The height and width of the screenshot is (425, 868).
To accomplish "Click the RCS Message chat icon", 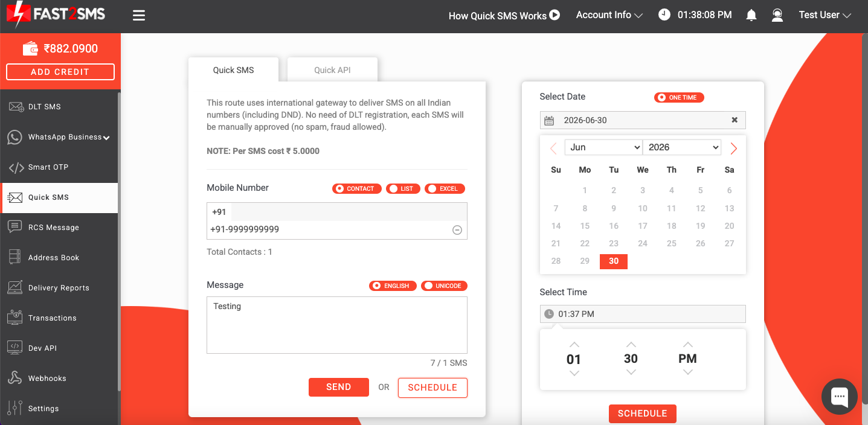I will (15, 227).
